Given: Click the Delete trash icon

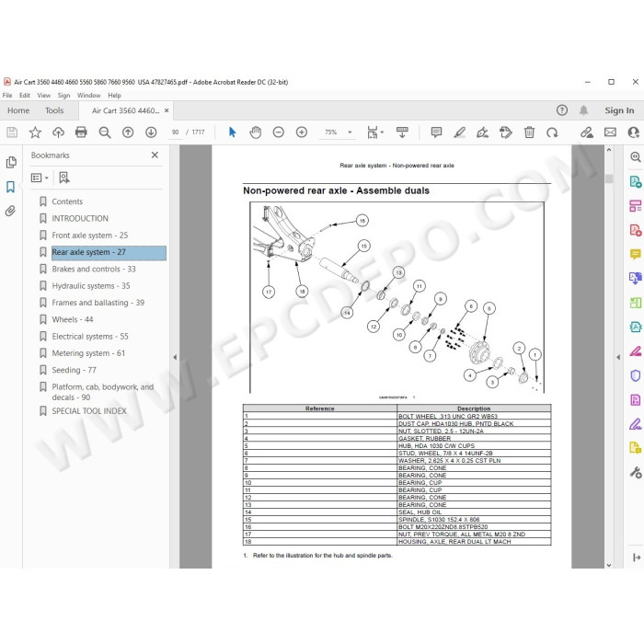Looking at the screenshot, I should click(529, 132).
